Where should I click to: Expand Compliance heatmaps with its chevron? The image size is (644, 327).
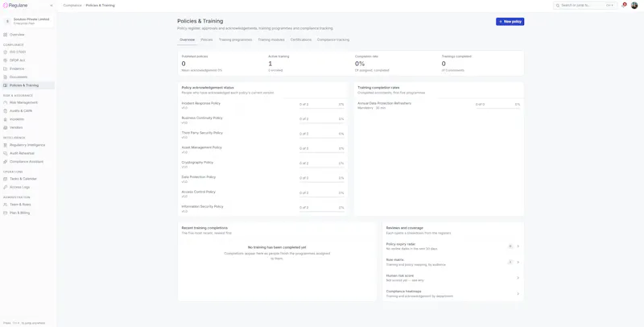(x=518, y=294)
